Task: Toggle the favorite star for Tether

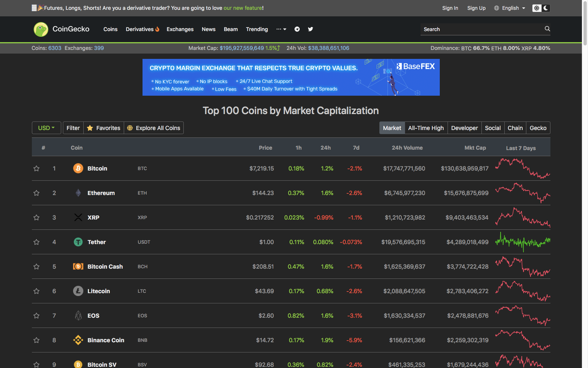Action: pos(36,242)
